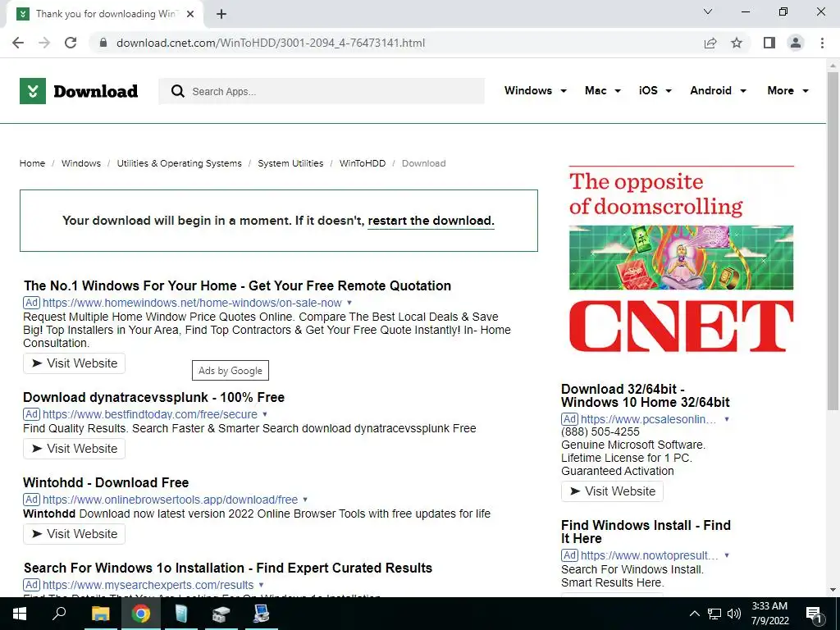840x630 pixels.
Task: Show hidden system tray icons
Action: (x=694, y=614)
